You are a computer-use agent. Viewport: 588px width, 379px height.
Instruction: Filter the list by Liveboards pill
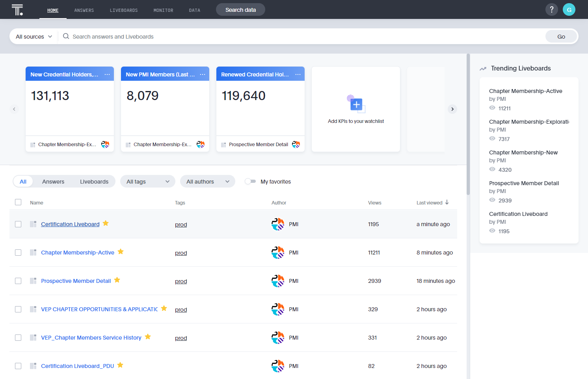pos(94,182)
